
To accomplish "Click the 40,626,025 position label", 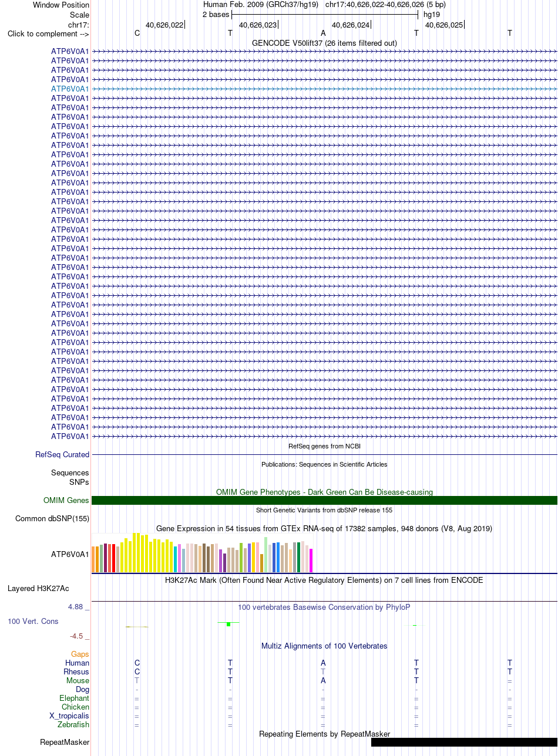I will pos(444,25).
